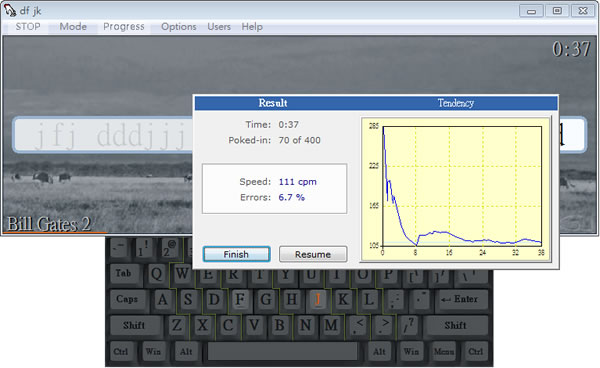Screen dimensions: 600x368
Task: Click the F key on virtual keyboard
Action: 240,299
